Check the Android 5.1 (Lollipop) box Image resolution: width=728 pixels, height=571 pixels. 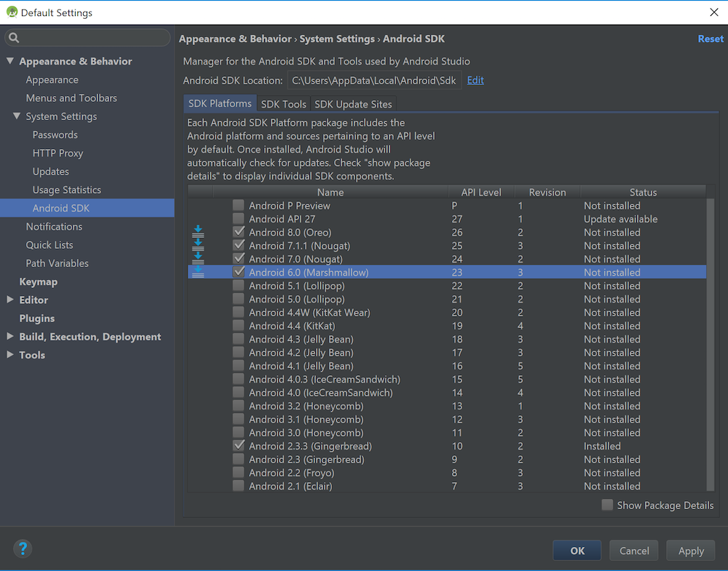239,286
